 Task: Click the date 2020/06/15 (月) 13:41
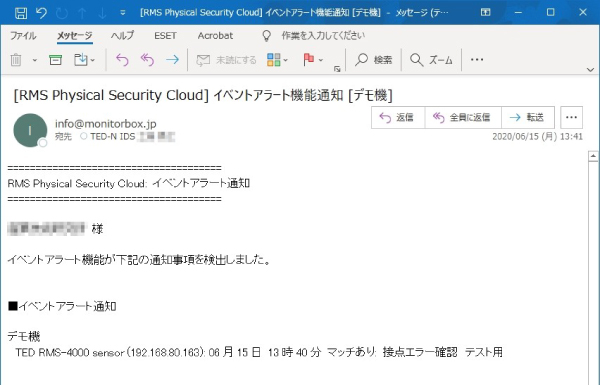[537, 137]
